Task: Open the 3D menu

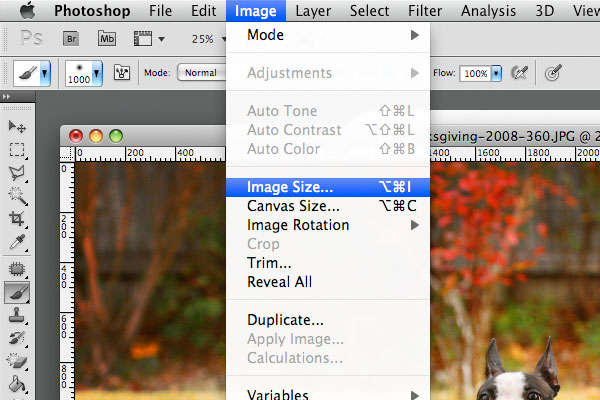Action: (545, 11)
